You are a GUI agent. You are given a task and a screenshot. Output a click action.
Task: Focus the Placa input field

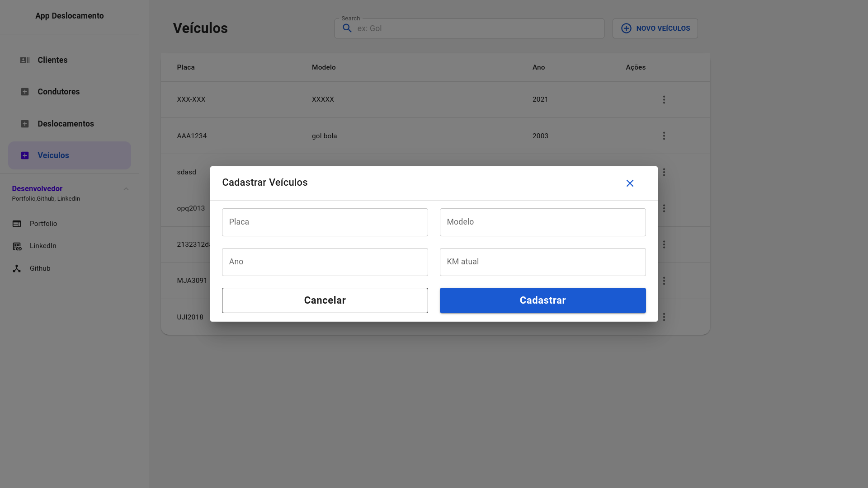point(325,222)
